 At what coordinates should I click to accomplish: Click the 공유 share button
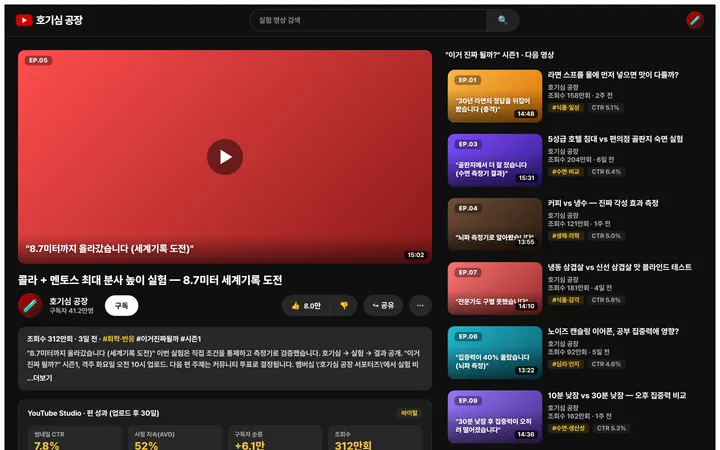click(383, 306)
